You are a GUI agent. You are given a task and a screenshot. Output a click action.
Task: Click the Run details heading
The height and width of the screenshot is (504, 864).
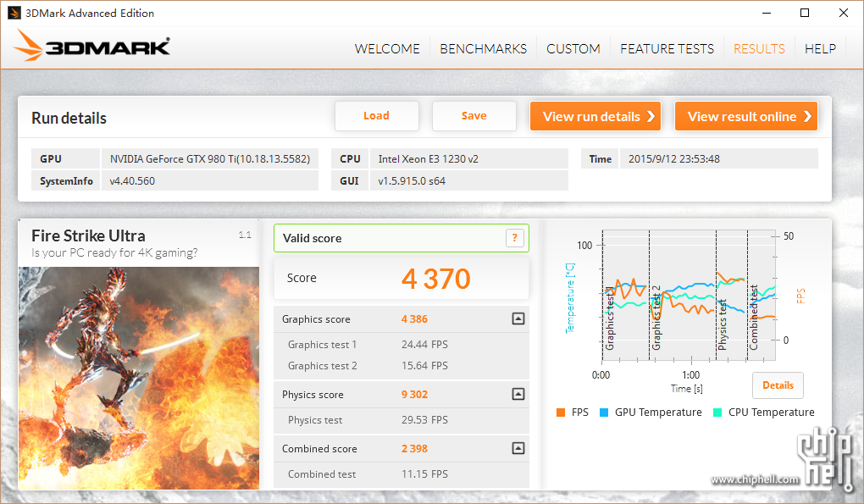[69, 118]
